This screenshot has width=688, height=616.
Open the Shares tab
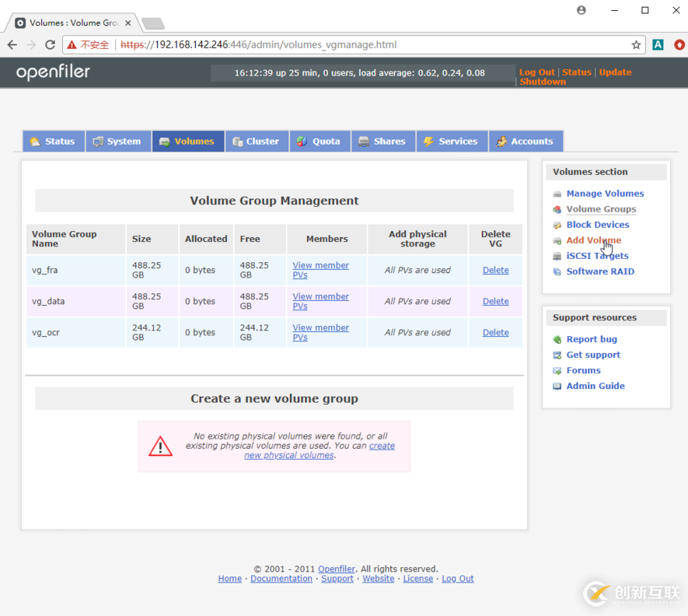[x=382, y=142]
